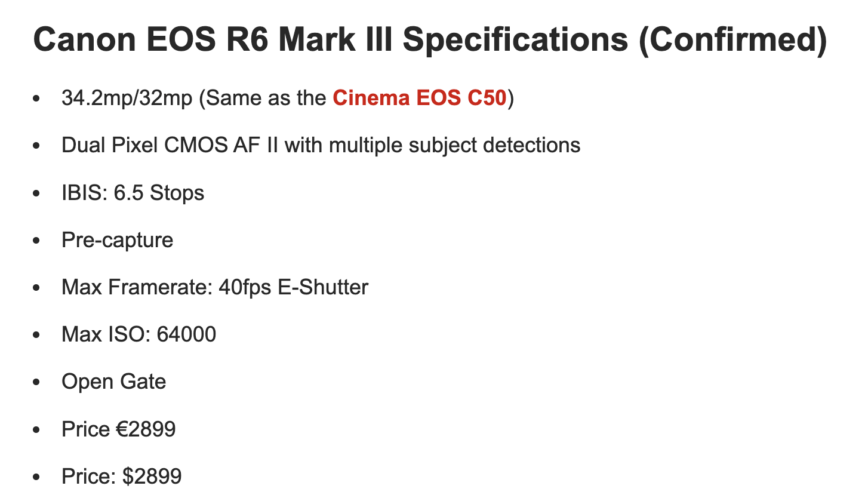Select the IBIS: 6.5 Stops line

point(133,193)
